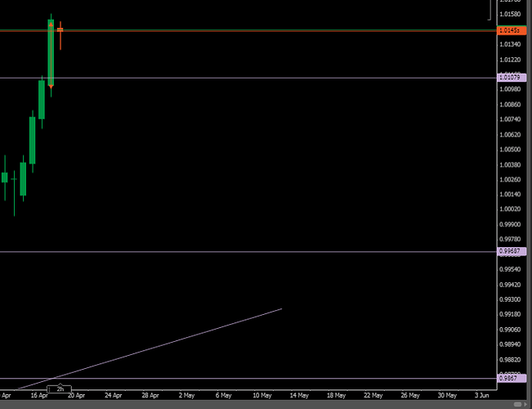
Task: Select the horizontal line at 0.99687
Action: tap(248, 252)
